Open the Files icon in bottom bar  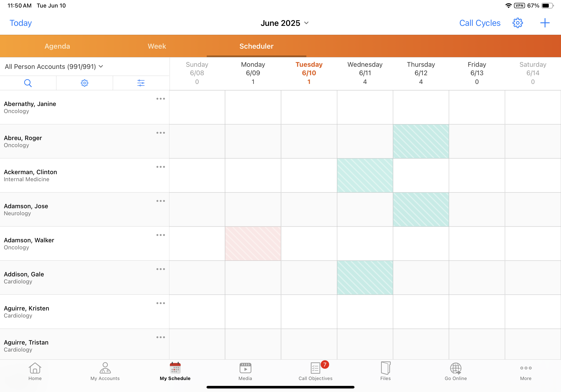click(x=385, y=371)
